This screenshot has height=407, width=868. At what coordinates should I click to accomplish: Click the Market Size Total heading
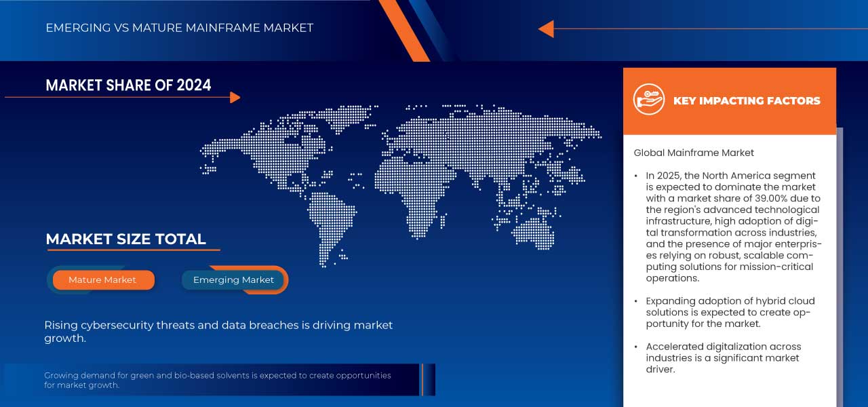(125, 239)
